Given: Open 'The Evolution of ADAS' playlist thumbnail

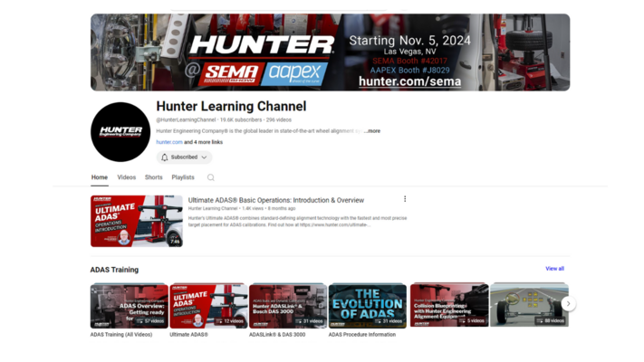Looking at the screenshot, I should (368, 305).
